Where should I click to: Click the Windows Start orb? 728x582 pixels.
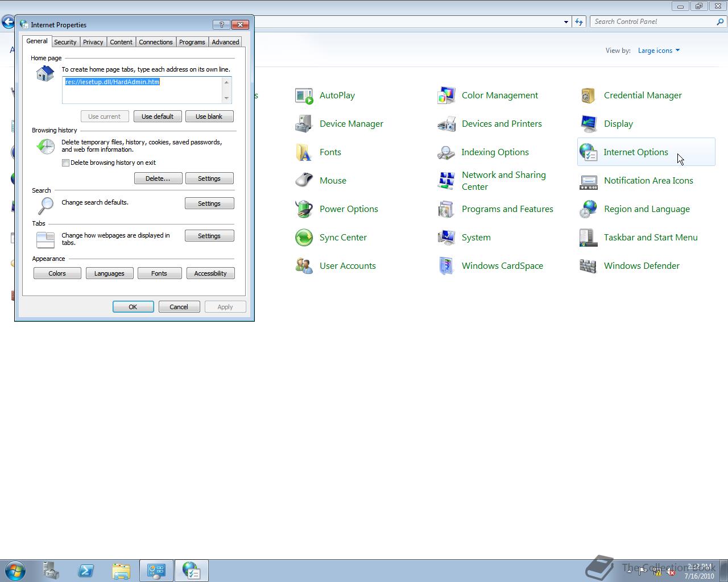pyautogui.click(x=15, y=571)
